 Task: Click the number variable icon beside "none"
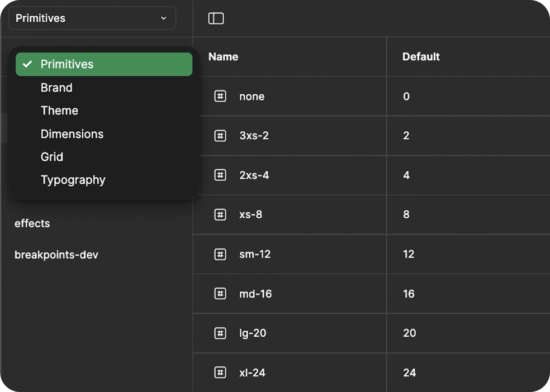[221, 95]
